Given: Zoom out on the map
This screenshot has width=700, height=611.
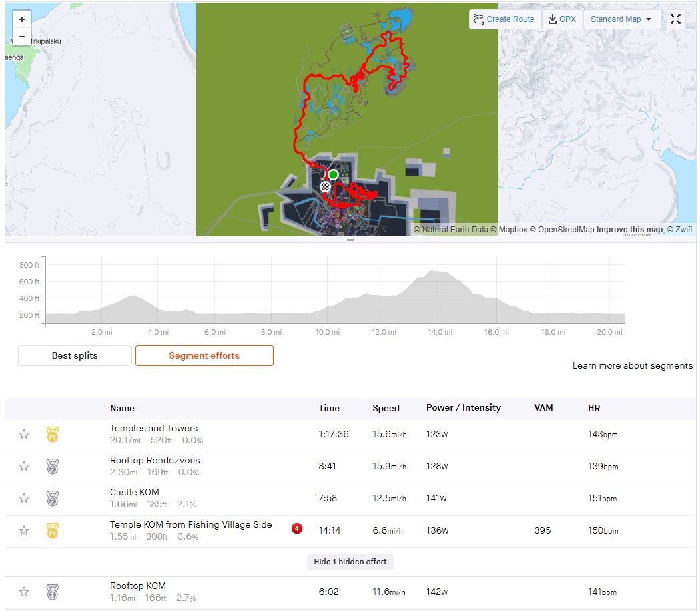Looking at the screenshot, I should (x=22, y=37).
